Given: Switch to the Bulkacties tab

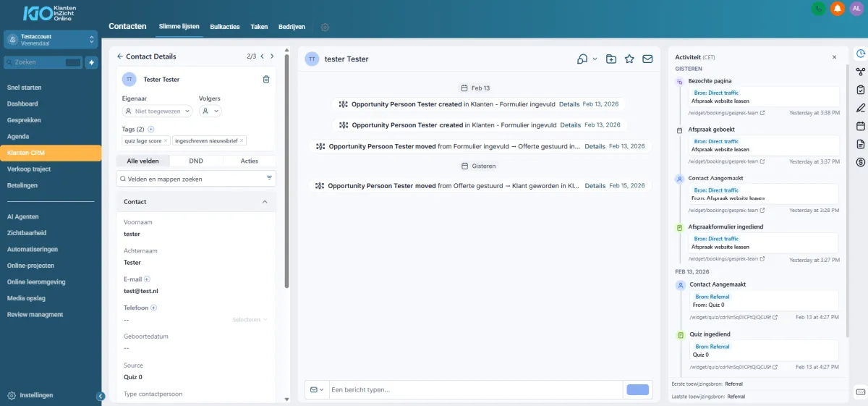Looking at the screenshot, I should (x=225, y=27).
